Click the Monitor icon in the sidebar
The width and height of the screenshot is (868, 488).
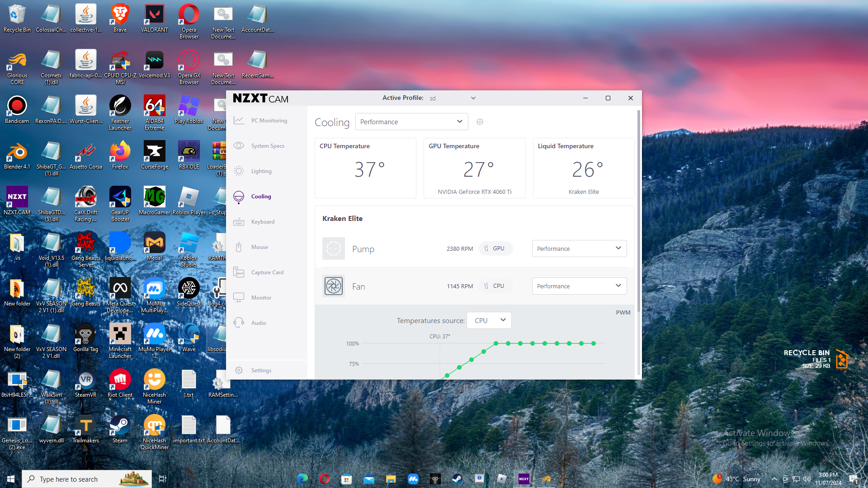(239, 298)
